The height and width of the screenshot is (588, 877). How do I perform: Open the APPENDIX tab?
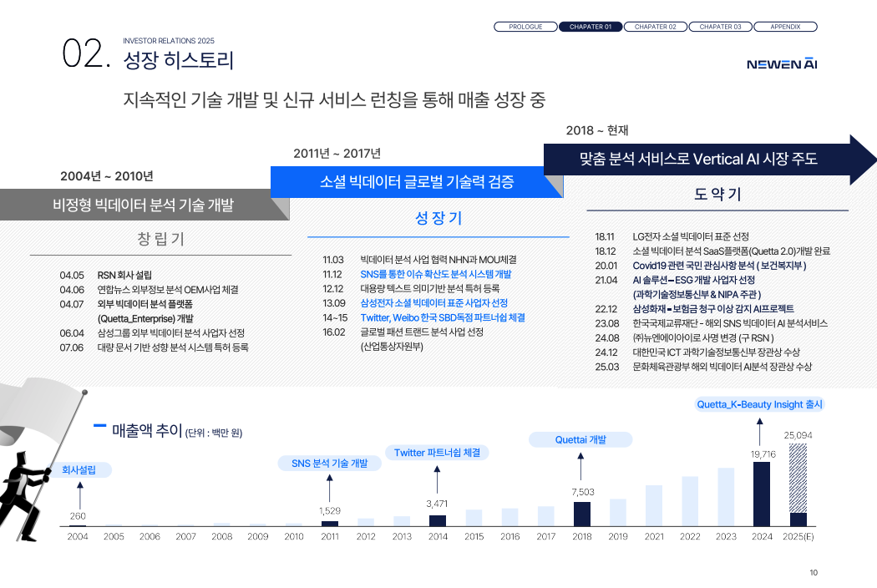pos(785,27)
